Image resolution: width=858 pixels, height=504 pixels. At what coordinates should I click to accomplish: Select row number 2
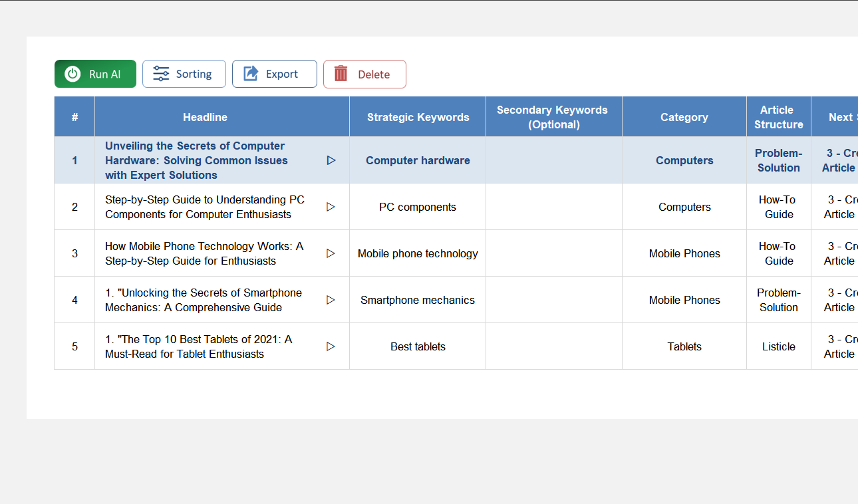pos(74,207)
